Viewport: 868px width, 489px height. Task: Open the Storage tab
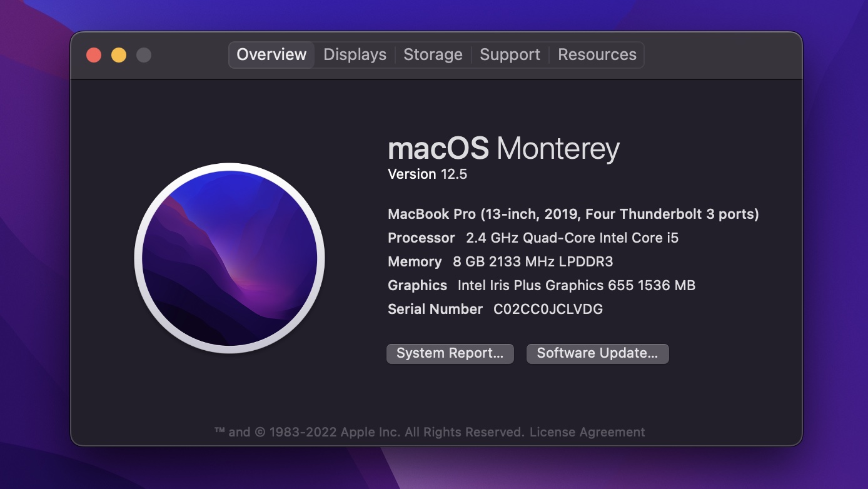coord(433,55)
